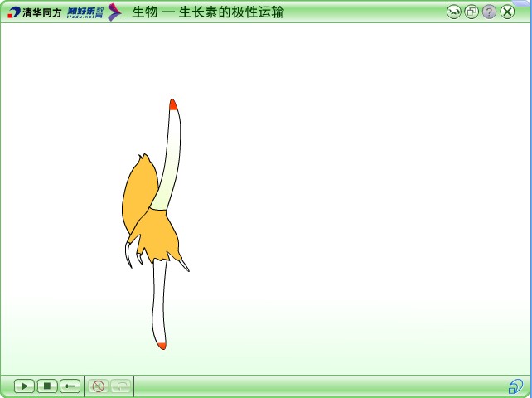Restore down the courseware window
Screen dimensions: 532x398
[472, 12]
